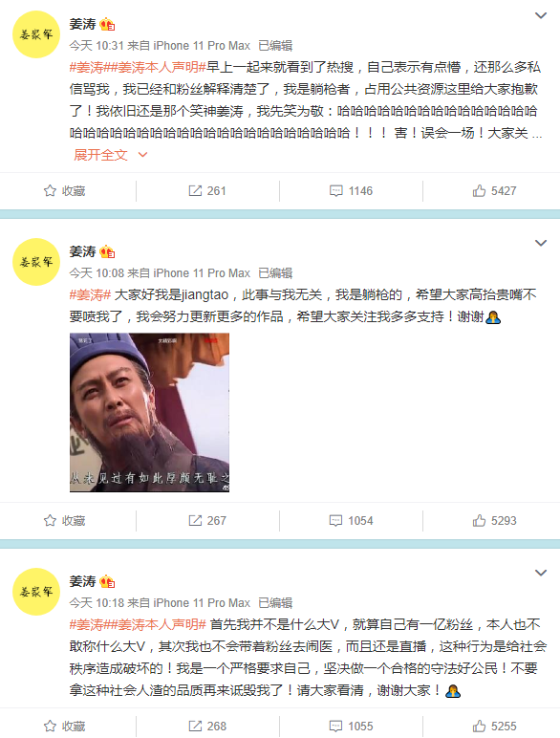Like the post with 5293 likes
This screenshot has width=560, height=738.
(494, 521)
